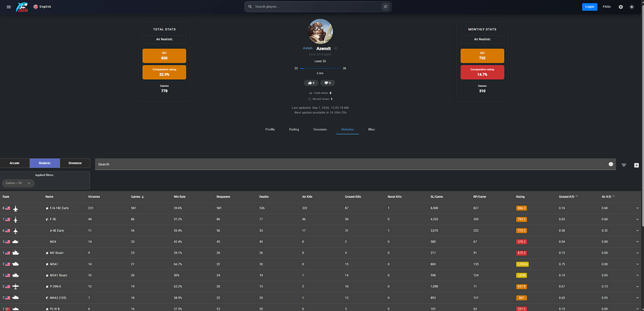Viewport: 644px width, 311px height.
Task: Expand the F-5E row
Action: 638,220
